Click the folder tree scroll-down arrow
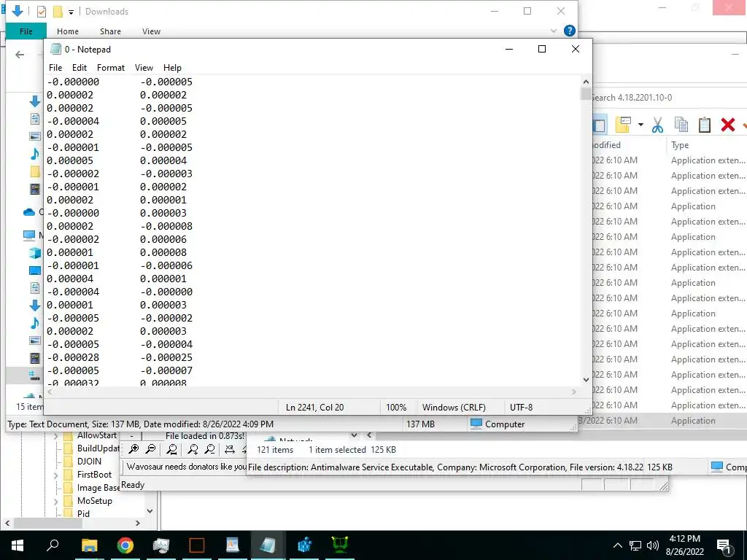 [150, 511]
